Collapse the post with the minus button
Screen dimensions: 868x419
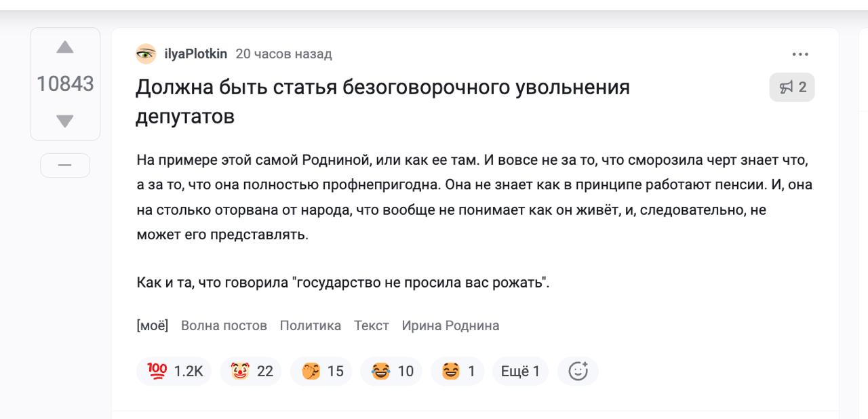click(65, 165)
